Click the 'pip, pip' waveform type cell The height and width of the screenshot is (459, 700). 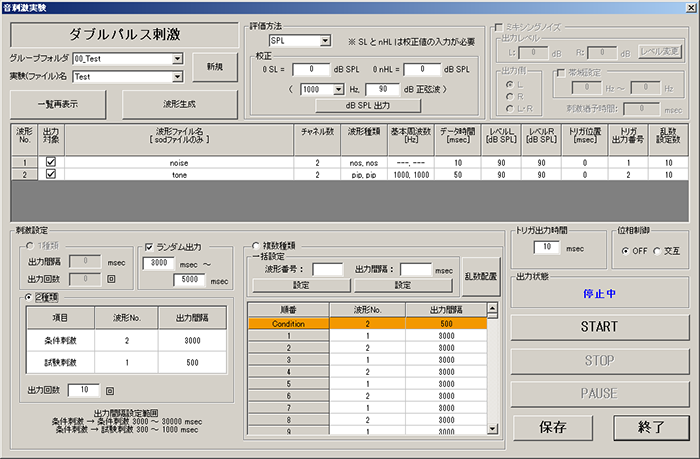(x=364, y=175)
